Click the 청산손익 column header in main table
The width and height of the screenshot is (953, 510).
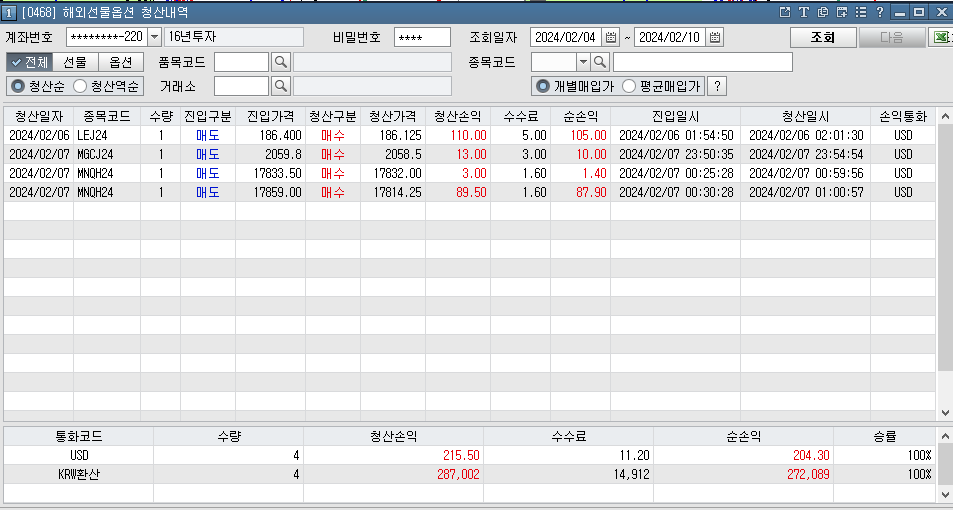458,116
